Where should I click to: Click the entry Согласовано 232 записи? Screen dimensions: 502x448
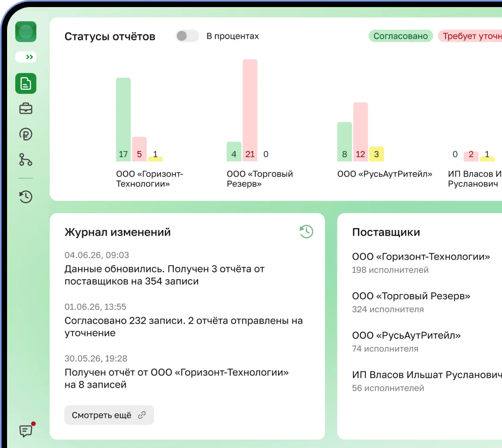point(184,327)
